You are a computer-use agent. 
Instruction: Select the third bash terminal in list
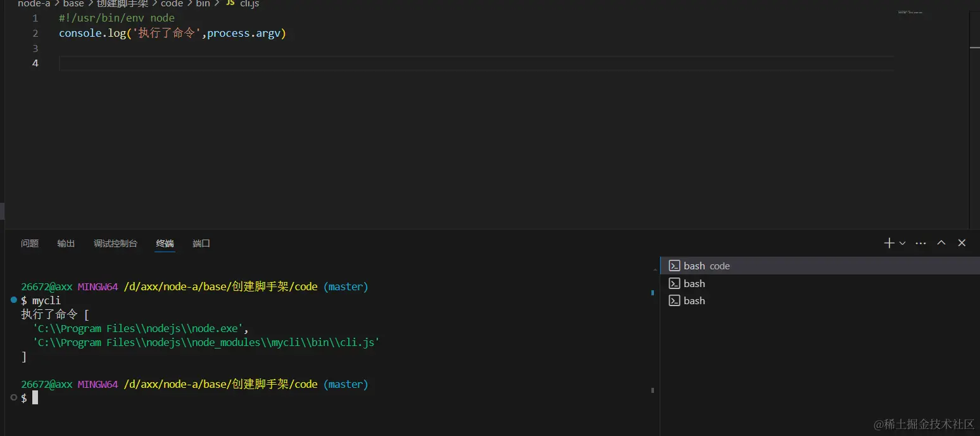(820, 300)
